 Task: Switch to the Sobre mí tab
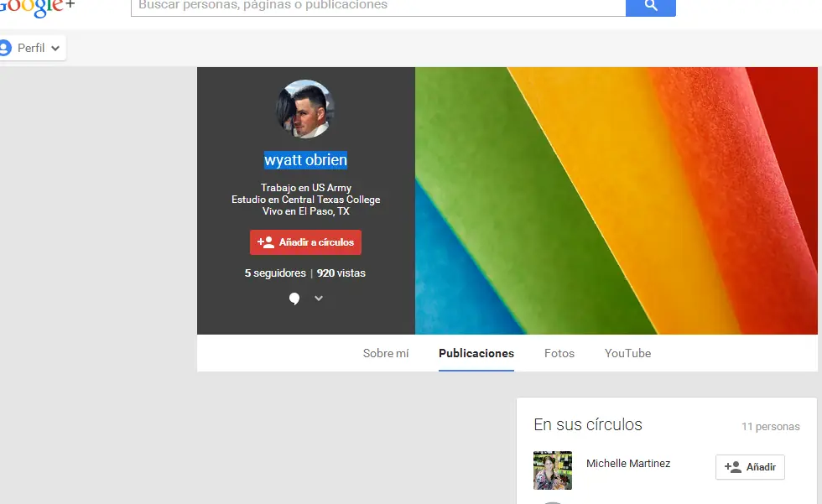(x=386, y=354)
